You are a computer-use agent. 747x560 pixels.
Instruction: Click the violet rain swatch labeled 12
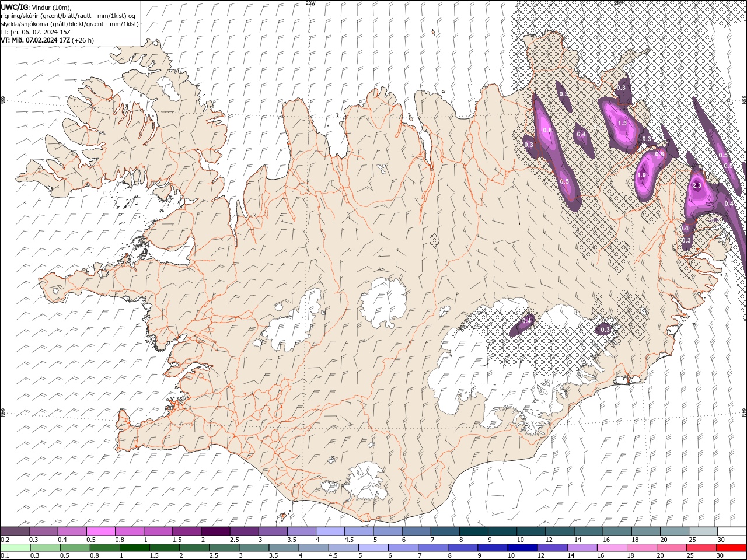coord(552,548)
